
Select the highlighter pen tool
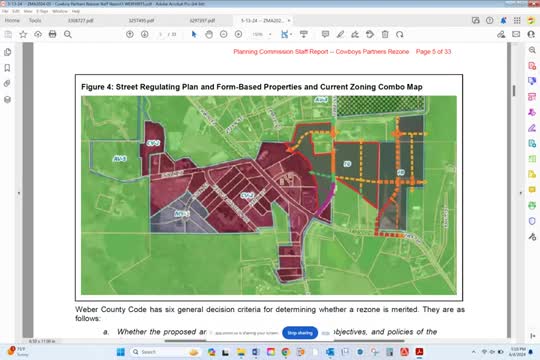[340, 34]
